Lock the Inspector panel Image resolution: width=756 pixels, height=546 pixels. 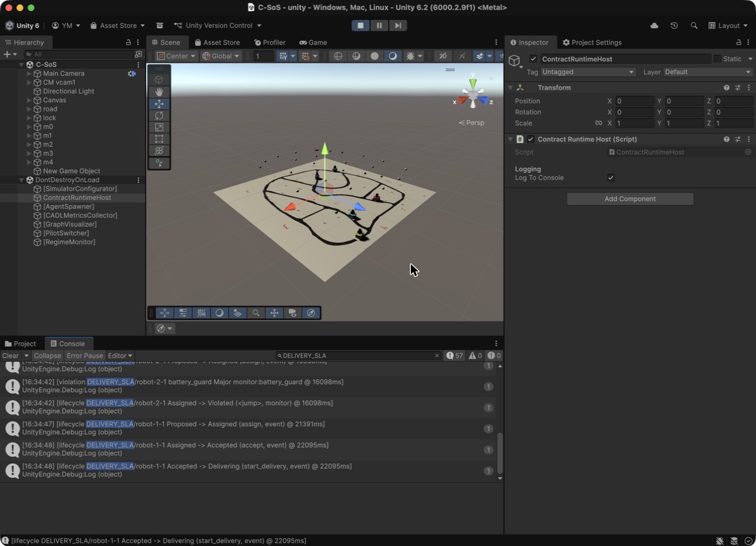[739, 42]
